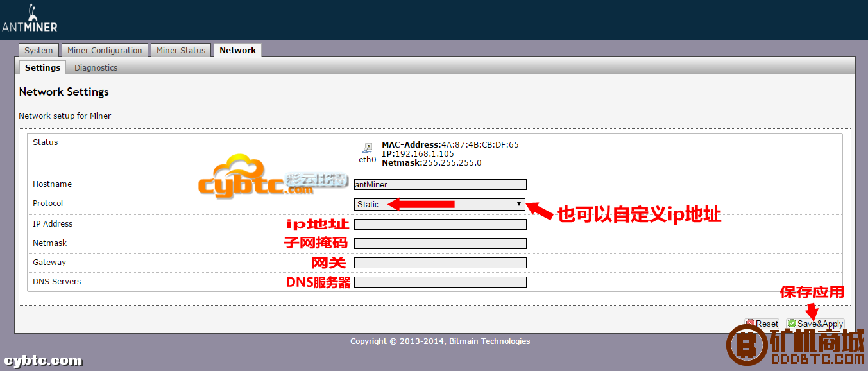The image size is (868, 371).
Task: Click the Save&Apply button
Action: pyautogui.click(x=815, y=324)
